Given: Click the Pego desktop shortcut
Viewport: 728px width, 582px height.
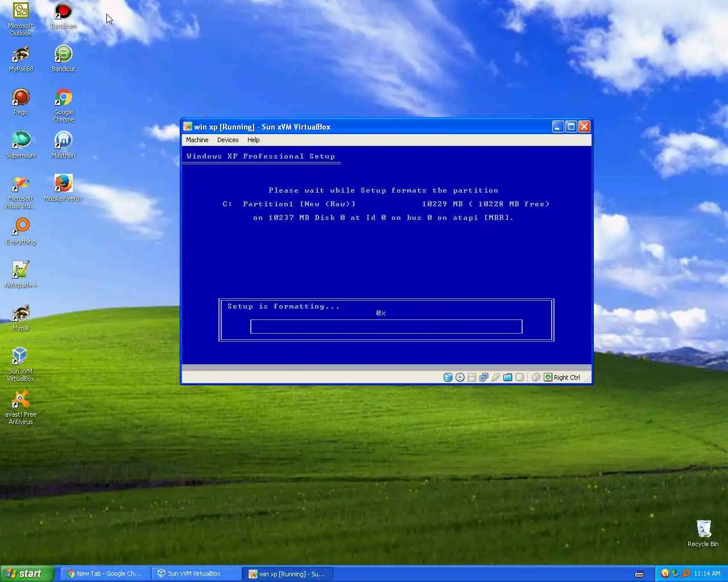Looking at the screenshot, I should (20, 102).
